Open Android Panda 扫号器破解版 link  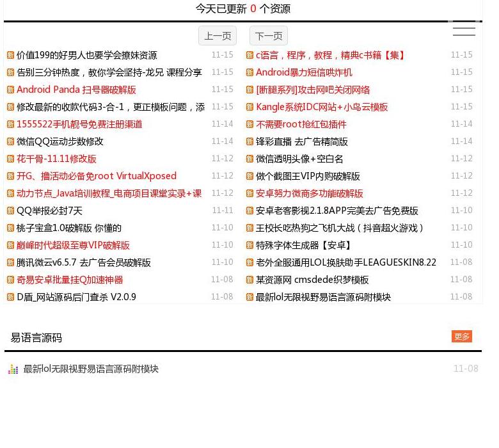coord(76,90)
